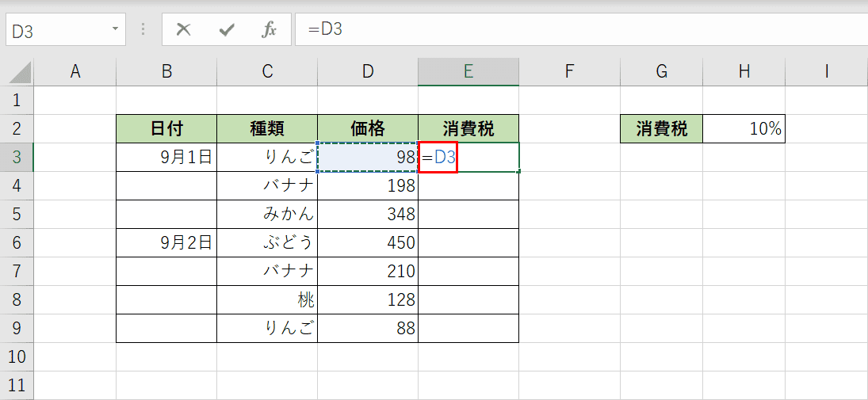
Task: Click the editing cell E3 containing =D3
Action: click(468, 158)
